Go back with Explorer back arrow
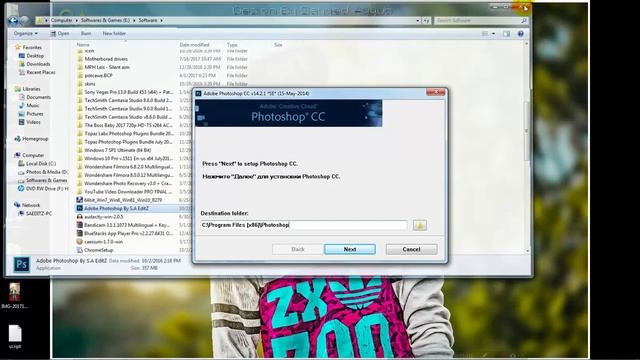This screenshot has width=640, height=360. 13,20
